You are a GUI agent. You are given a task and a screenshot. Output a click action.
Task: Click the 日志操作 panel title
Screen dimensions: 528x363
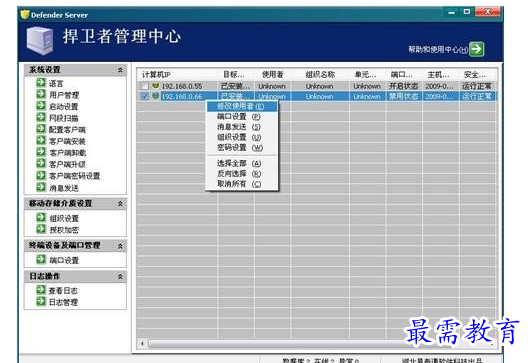coord(45,276)
